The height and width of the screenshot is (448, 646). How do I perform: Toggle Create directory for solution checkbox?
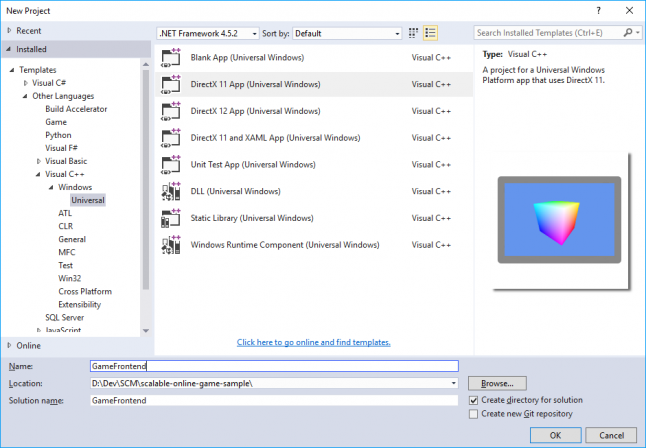[474, 400]
